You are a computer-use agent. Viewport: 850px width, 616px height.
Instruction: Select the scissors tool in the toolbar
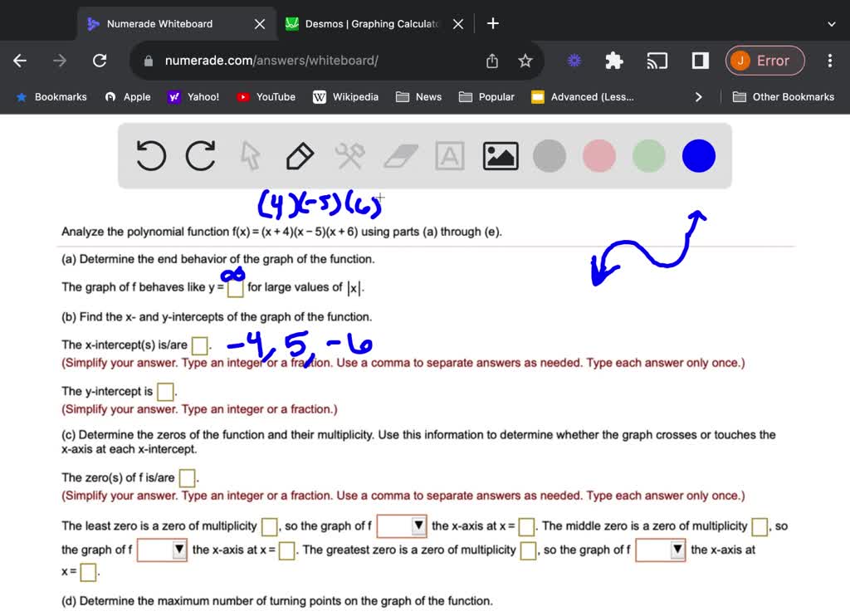click(349, 155)
